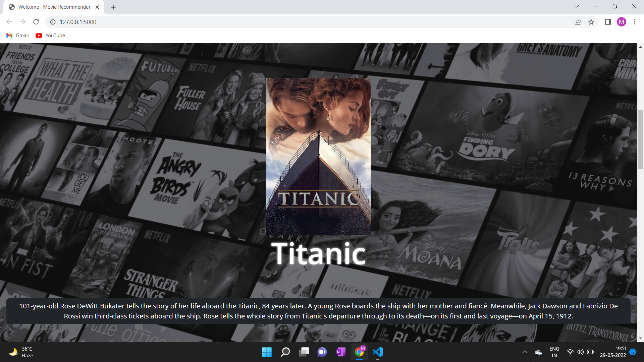Open a new browser tab

pos(113,7)
